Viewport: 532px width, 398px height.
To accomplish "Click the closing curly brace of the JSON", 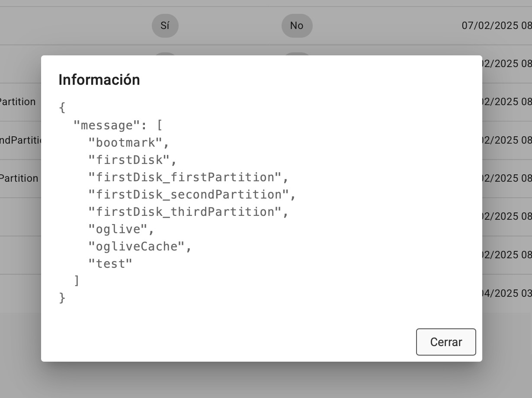I will (x=62, y=298).
